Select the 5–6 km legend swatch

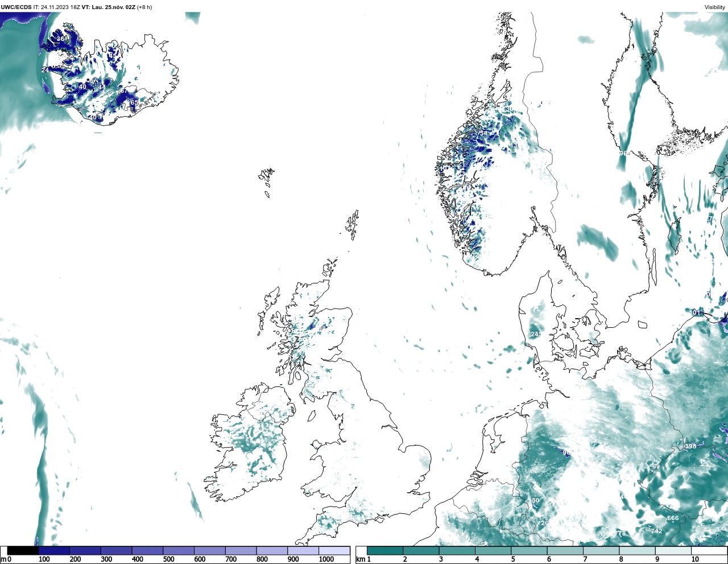pyautogui.click(x=529, y=551)
